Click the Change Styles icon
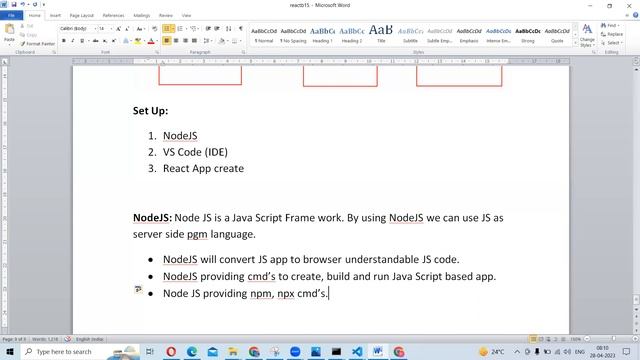This screenshot has height=360, width=640. click(587, 35)
